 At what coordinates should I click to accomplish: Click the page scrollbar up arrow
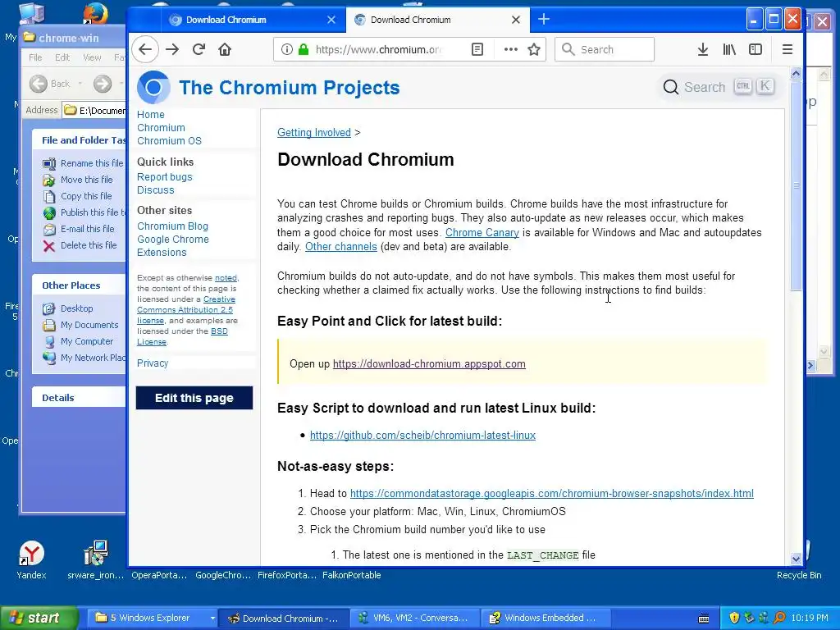(x=796, y=73)
